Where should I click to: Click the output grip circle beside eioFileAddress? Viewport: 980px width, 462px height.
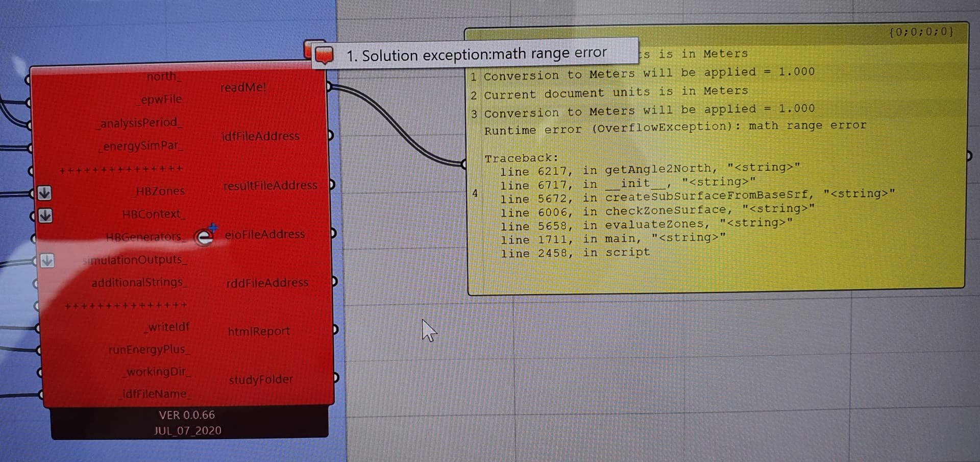(x=334, y=234)
